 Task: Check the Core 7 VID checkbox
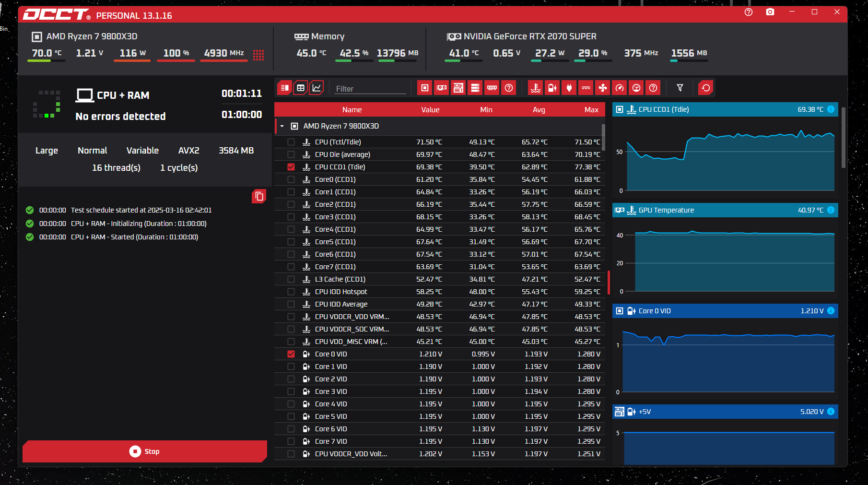point(291,441)
